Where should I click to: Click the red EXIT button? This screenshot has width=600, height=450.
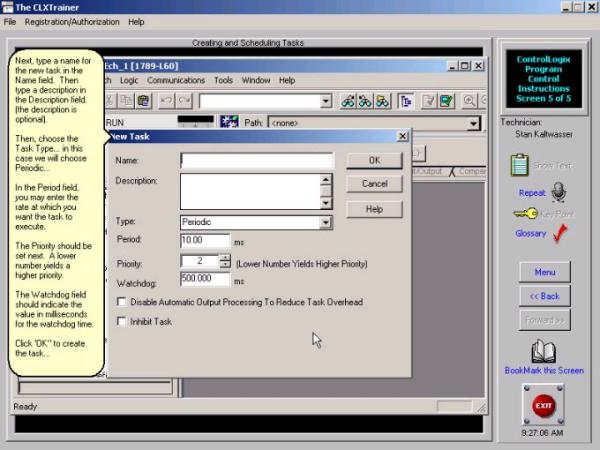click(x=543, y=406)
